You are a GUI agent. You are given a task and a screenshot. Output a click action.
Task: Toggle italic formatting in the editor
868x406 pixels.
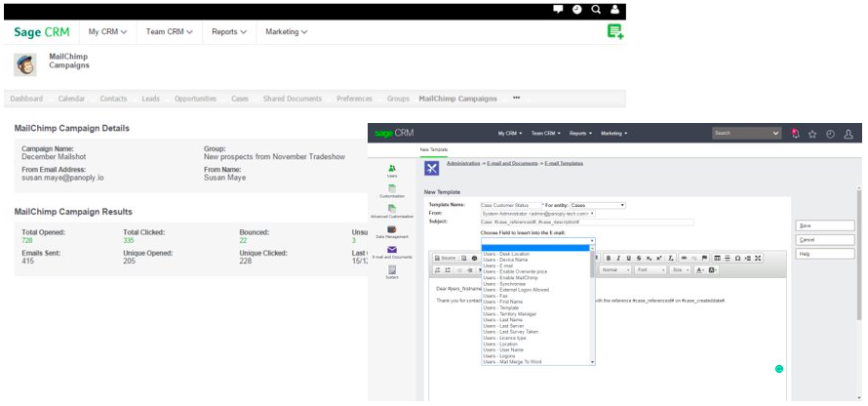coord(618,258)
